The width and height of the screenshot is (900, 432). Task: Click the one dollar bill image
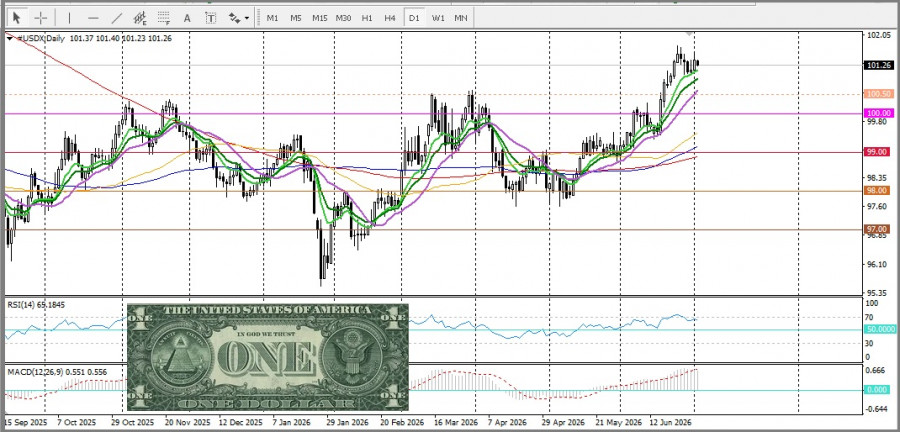267,357
